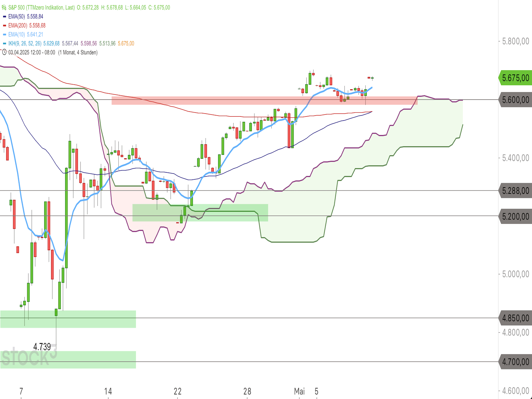The image size is (532, 399).
Task: Click the 4.739 low price annotation
Action: point(42,347)
